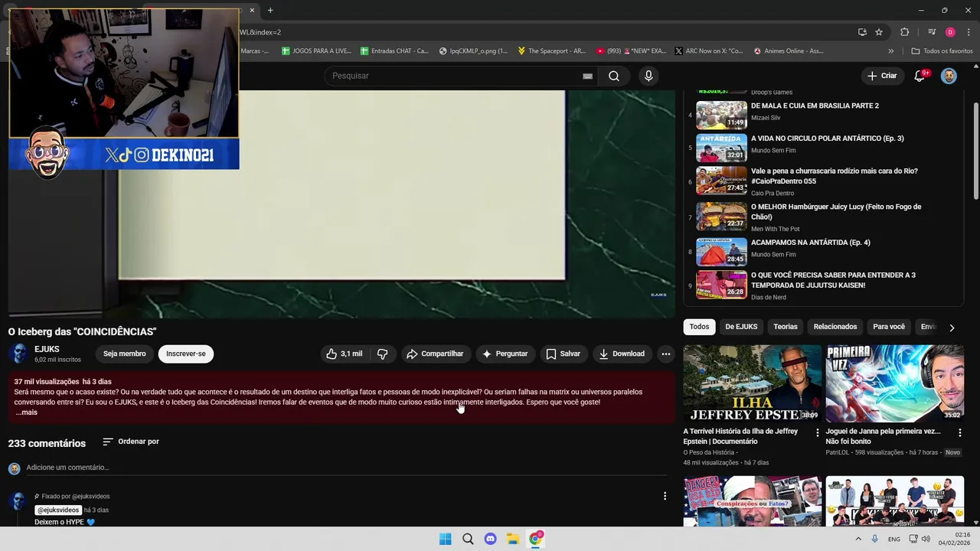Open the volume control in system tray
980x551 pixels.
[926, 539]
